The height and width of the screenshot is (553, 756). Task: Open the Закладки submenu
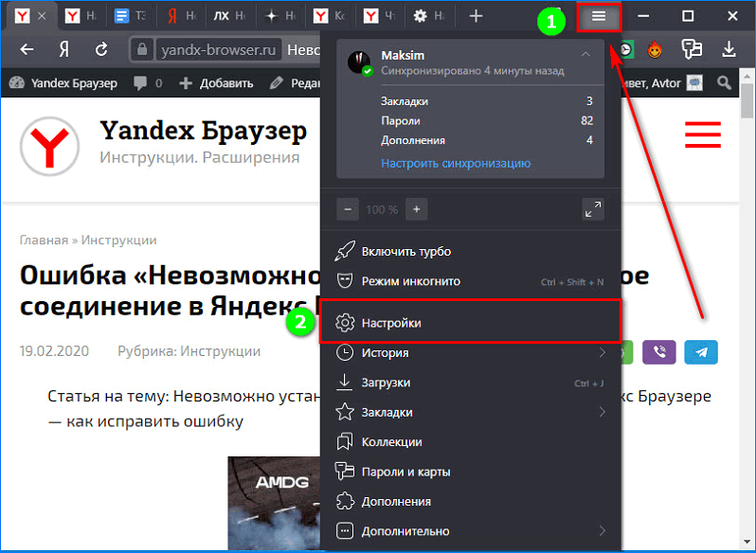pos(470,412)
